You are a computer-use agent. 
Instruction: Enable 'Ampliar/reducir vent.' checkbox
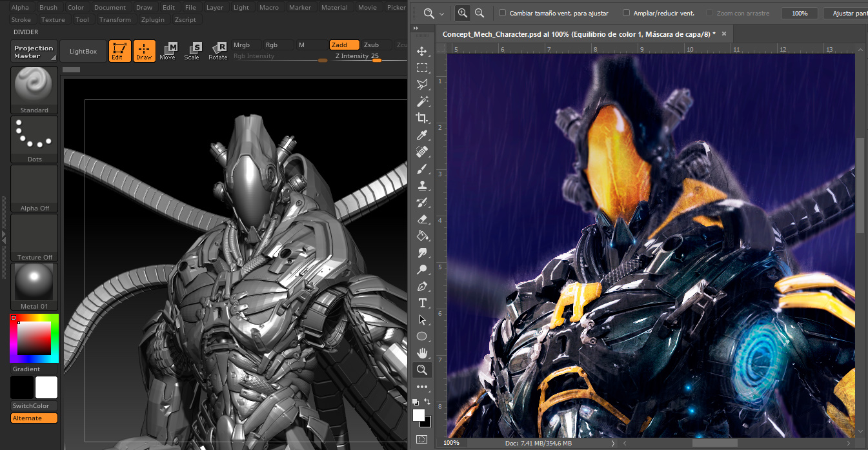pos(626,13)
